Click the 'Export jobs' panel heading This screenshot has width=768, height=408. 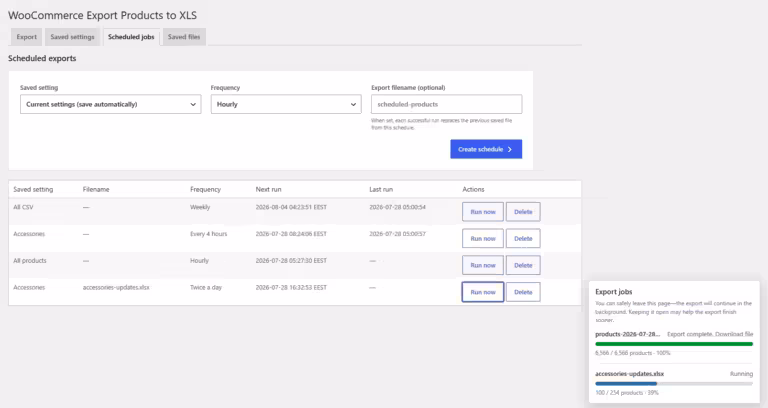pos(614,292)
